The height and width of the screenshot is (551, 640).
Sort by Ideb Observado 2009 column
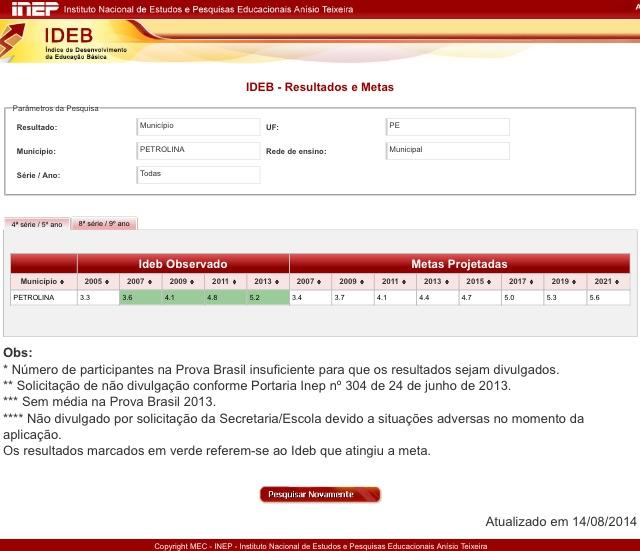(x=183, y=281)
